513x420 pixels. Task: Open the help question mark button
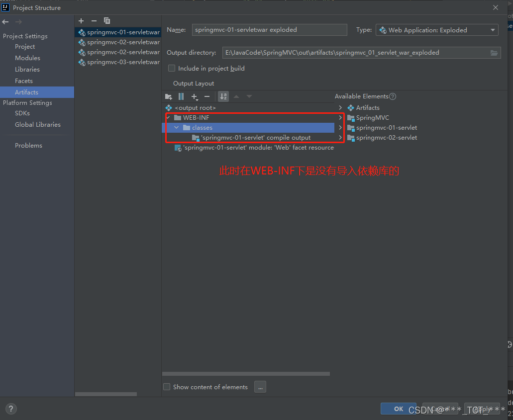point(11,409)
